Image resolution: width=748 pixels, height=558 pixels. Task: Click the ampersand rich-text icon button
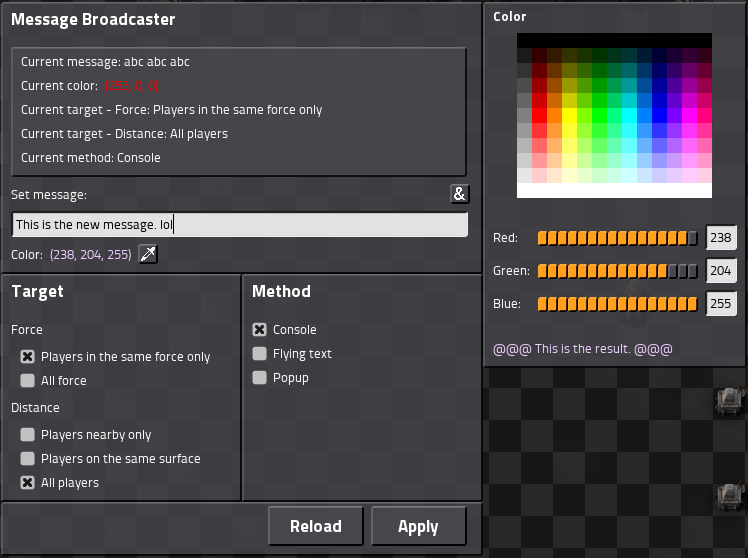[x=459, y=194]
